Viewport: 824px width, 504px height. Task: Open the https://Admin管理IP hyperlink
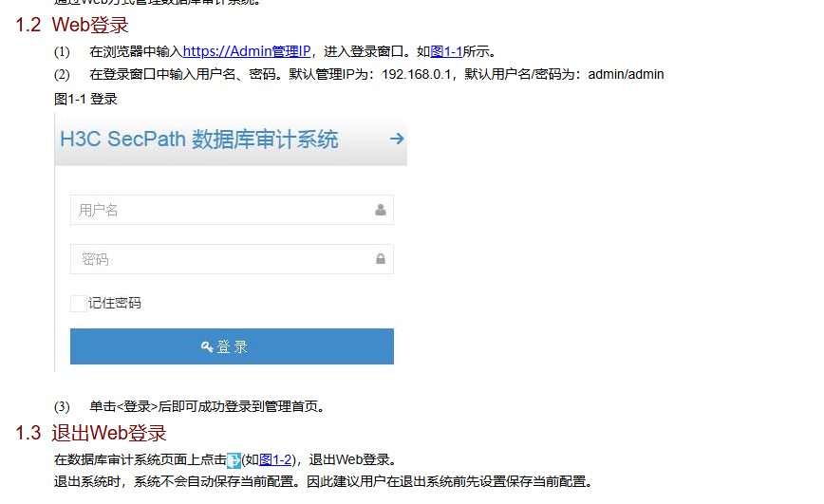pyautogui.click(x=247, y=51)
